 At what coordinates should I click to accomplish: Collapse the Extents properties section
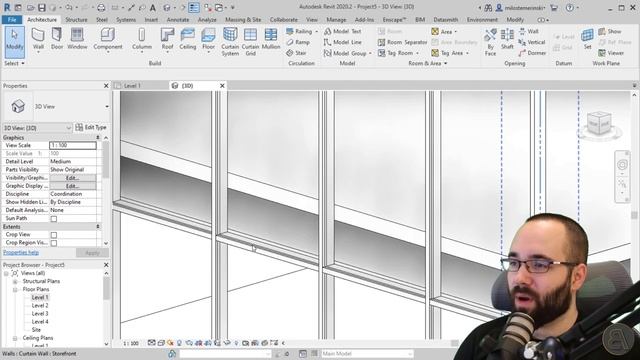(98, 227)
